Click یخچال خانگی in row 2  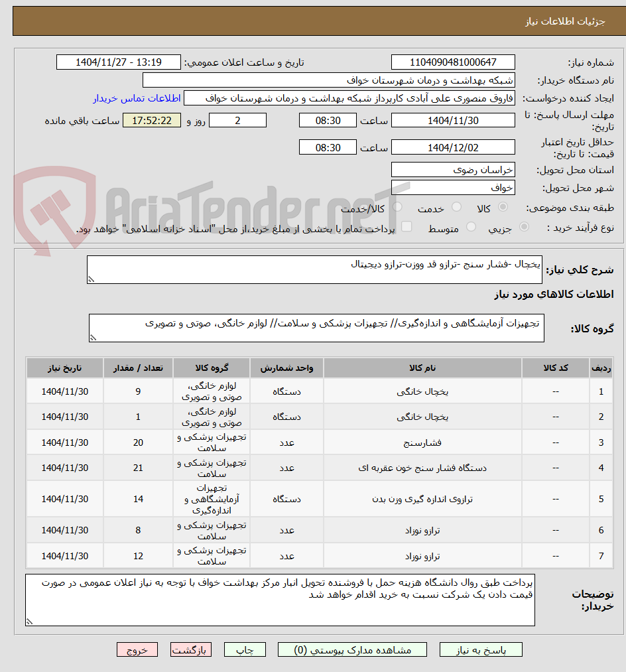(x=422, y=417)
